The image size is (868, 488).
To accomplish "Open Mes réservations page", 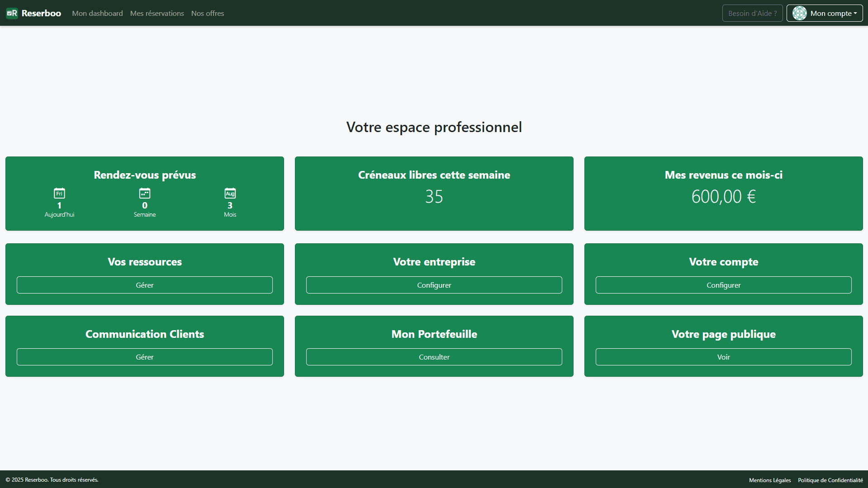I will 157,13.
